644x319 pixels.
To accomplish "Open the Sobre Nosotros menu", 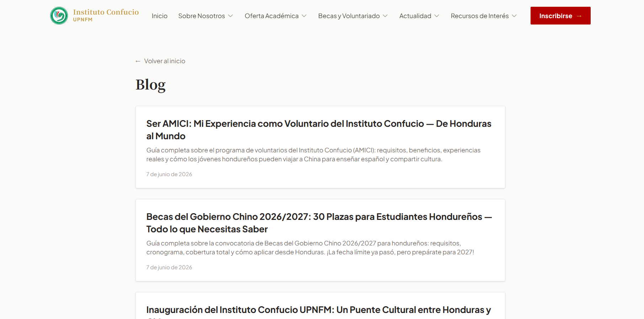I will pos(202,16).
